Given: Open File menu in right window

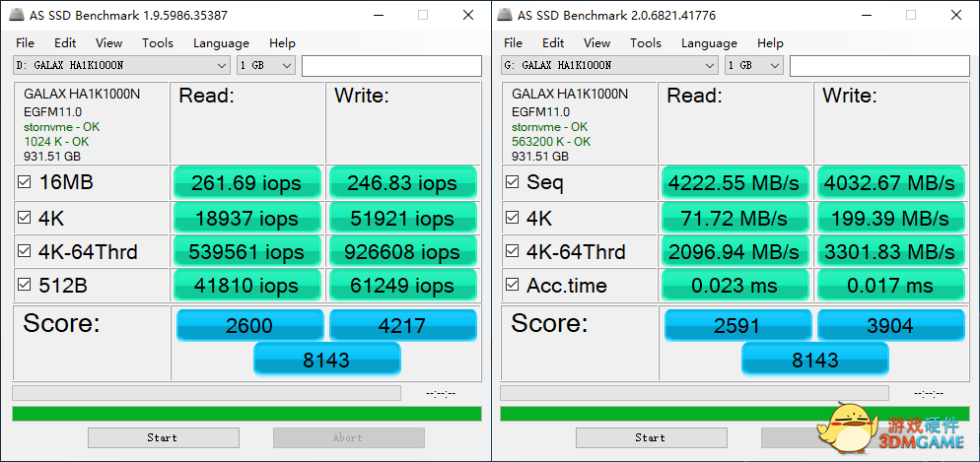Looking at the screenshot, I should pos(513,43).
